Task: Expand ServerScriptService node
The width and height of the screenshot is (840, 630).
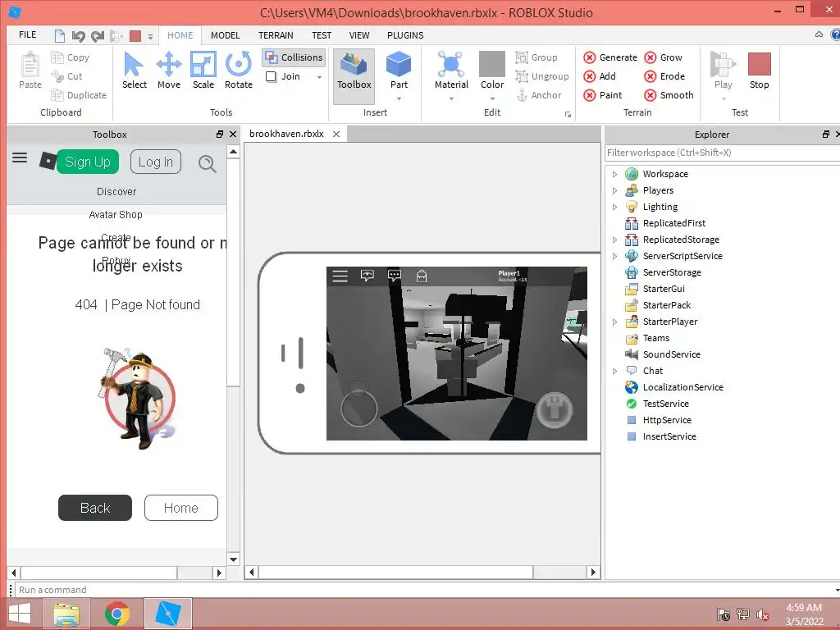Action: click(614, 256)
